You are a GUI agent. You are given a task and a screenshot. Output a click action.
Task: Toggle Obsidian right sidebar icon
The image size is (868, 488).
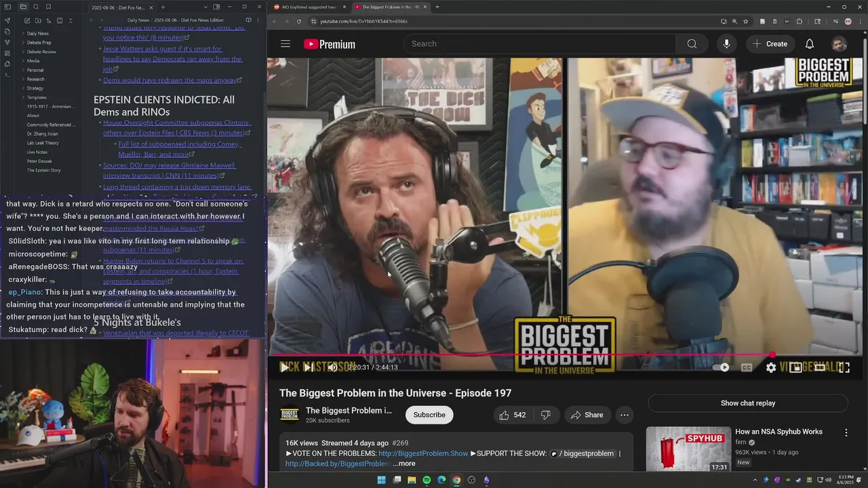(216, 7)
